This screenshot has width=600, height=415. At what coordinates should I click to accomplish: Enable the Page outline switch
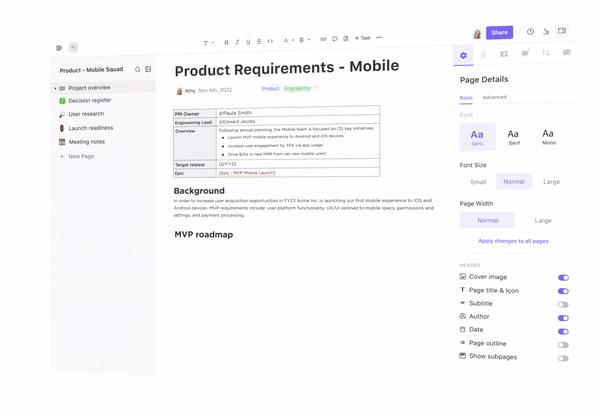[563, 345]
